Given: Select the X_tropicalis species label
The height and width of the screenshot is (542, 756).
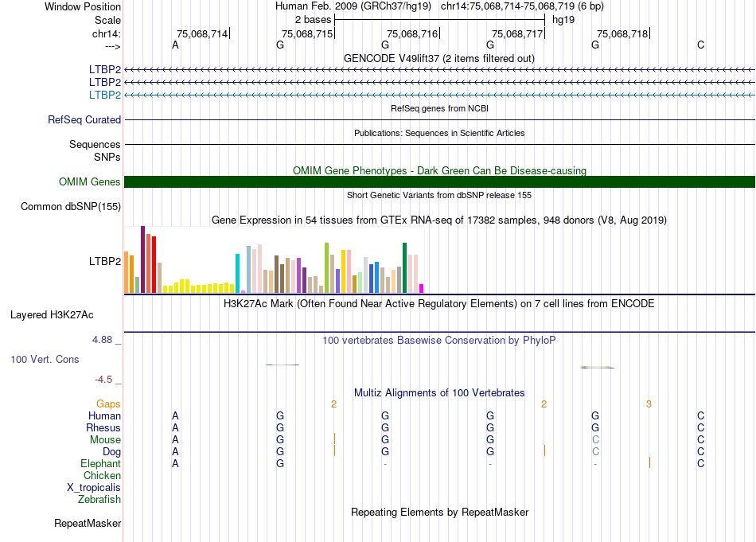Looking at the screenshot, I should tap(94, 488).
